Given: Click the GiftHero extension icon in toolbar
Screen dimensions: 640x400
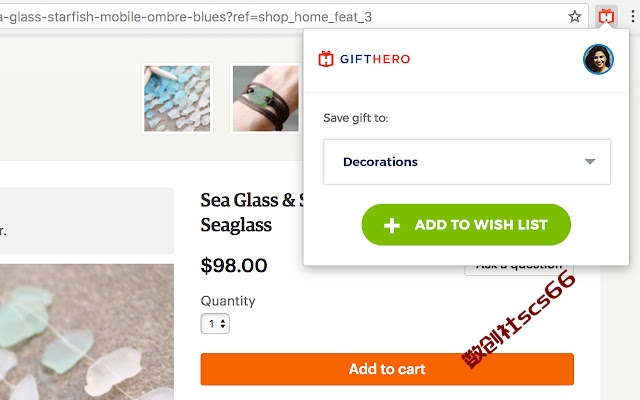Looking at the screenshot, I should click(606, 17).
